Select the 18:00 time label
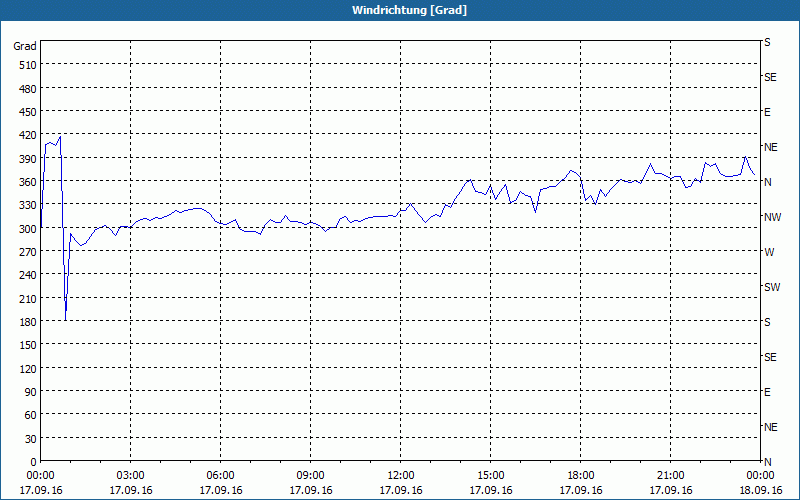 581,476
